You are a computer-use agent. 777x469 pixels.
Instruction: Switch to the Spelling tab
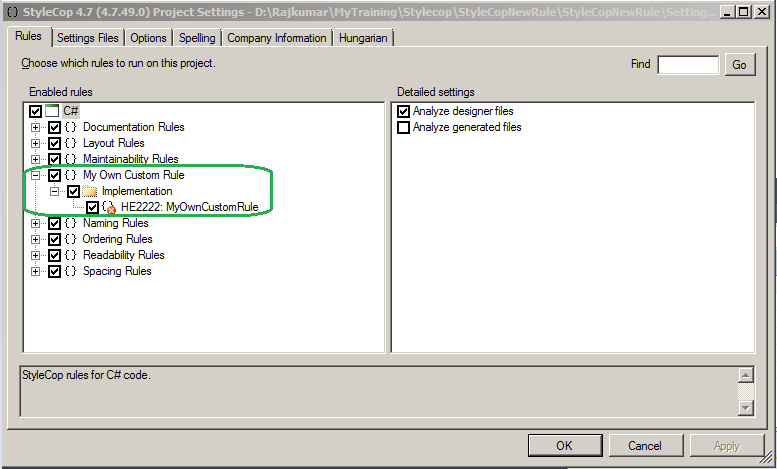click(x=197, y=38)
